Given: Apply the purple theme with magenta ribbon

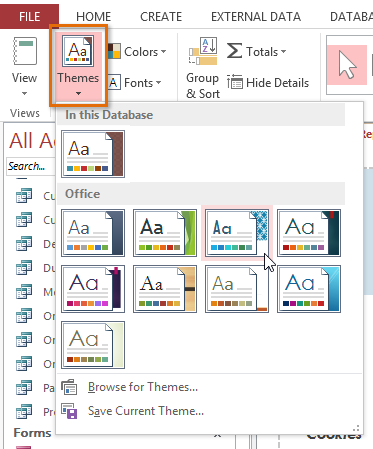Looking at the screenshot, I should click(93, 289).
